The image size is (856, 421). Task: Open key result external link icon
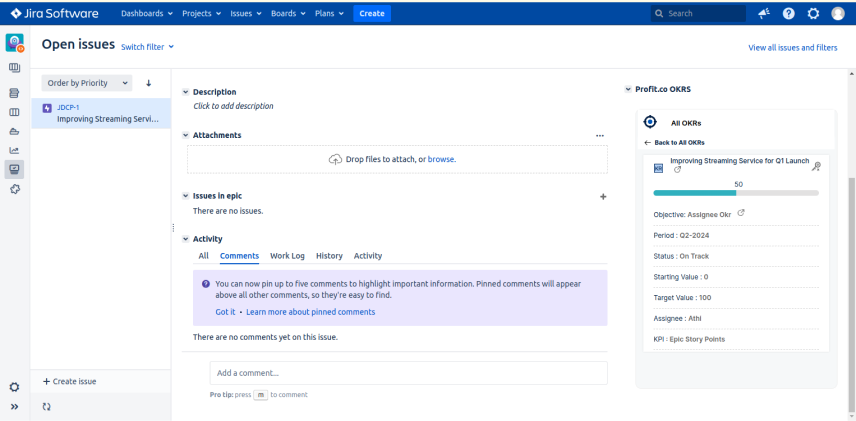677,170
